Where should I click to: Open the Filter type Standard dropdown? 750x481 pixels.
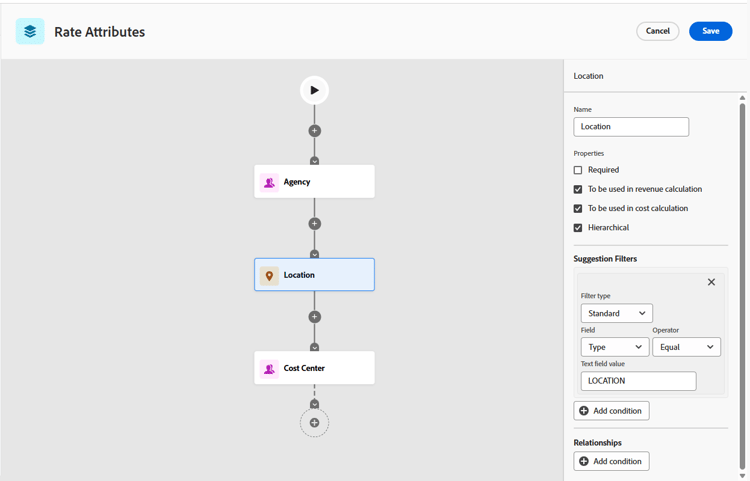tap(616, 313)
